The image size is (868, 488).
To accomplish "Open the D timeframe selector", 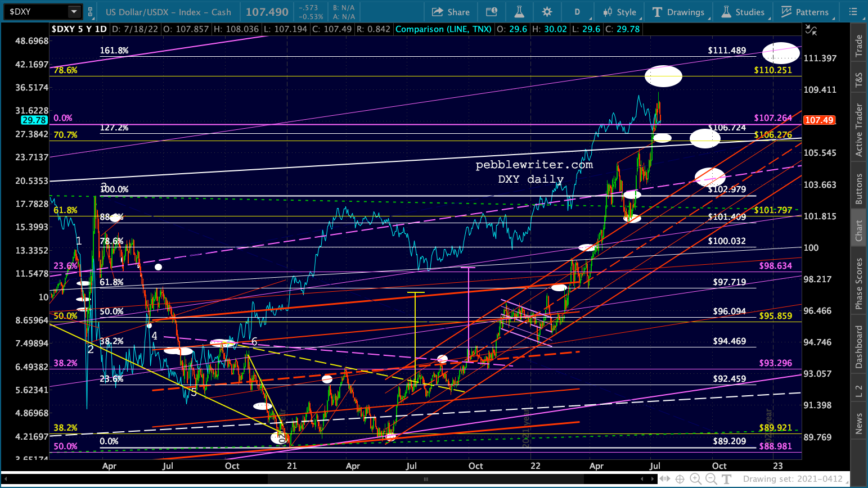I will click(577, 12).
